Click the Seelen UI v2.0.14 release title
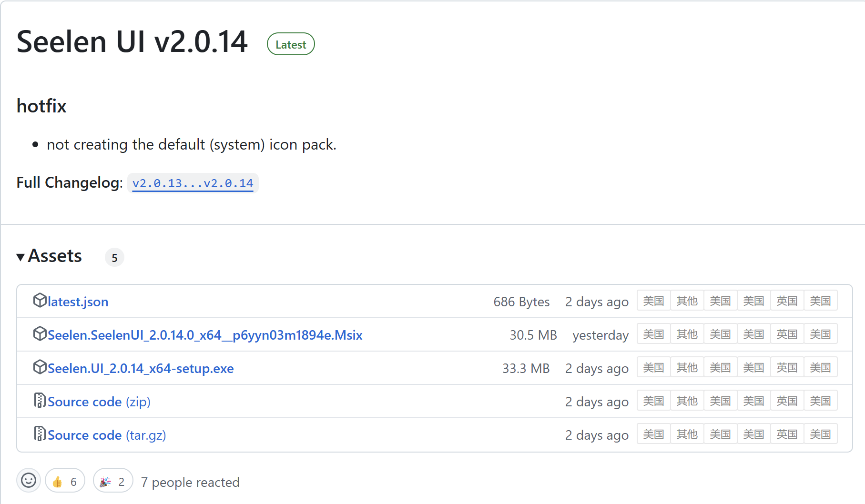Viewport: 865px width, 504px height. [132, 41]
